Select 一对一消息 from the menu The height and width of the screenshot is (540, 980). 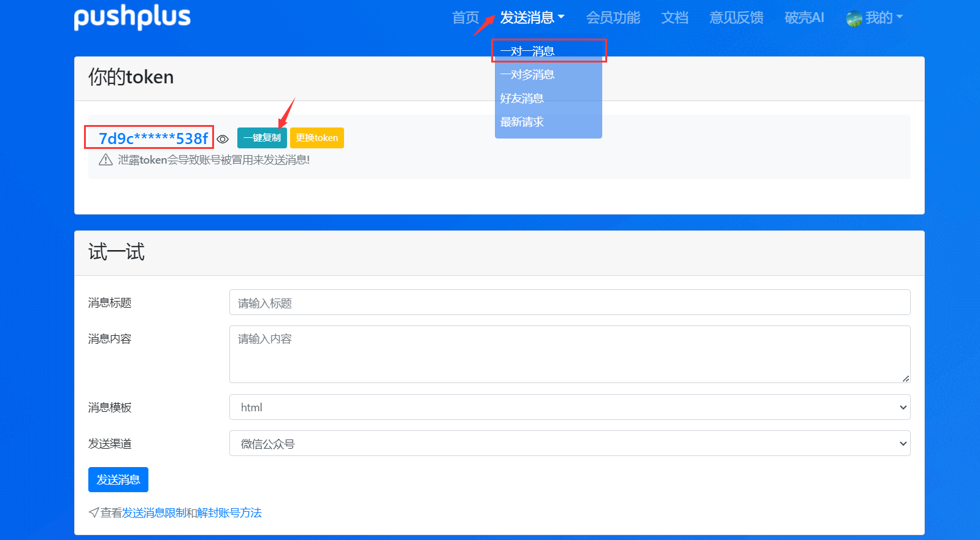coord(527,51)
